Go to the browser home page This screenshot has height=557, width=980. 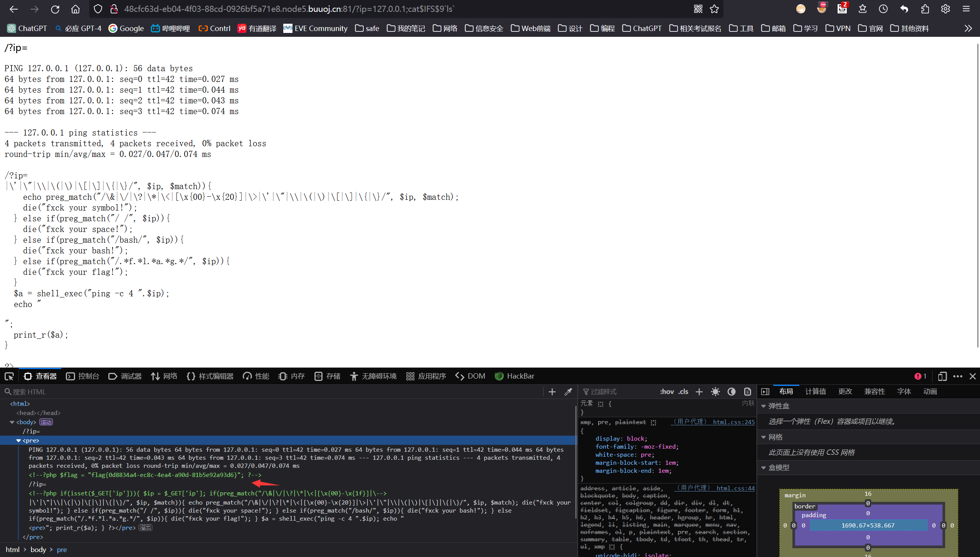click(x=75, y=9)
